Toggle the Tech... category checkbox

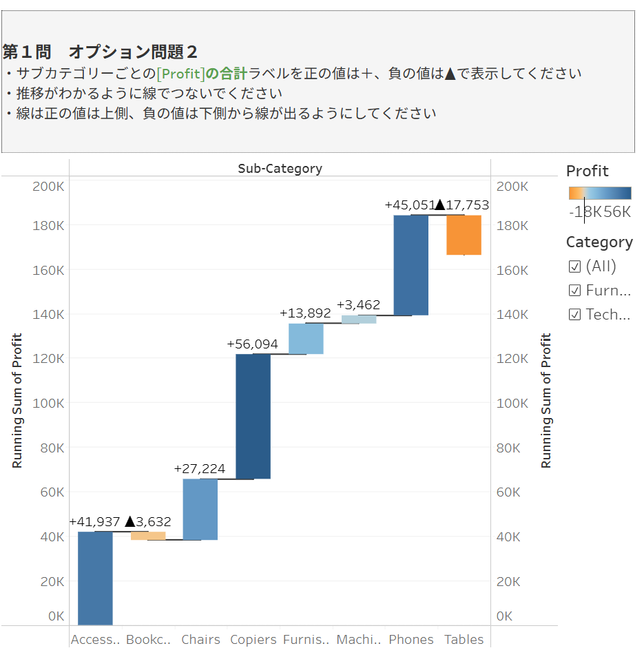575,315
